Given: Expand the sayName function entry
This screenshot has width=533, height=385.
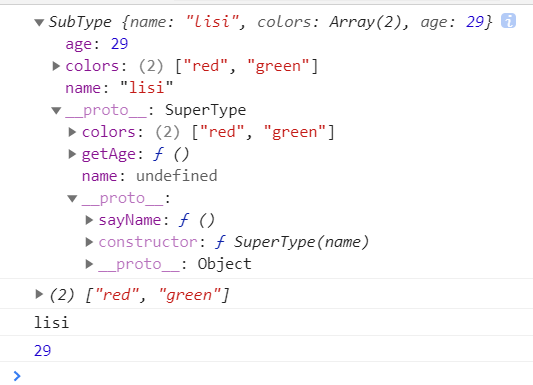Looking at the screenshot, I should pyautogui.click(x=89, y=220).
